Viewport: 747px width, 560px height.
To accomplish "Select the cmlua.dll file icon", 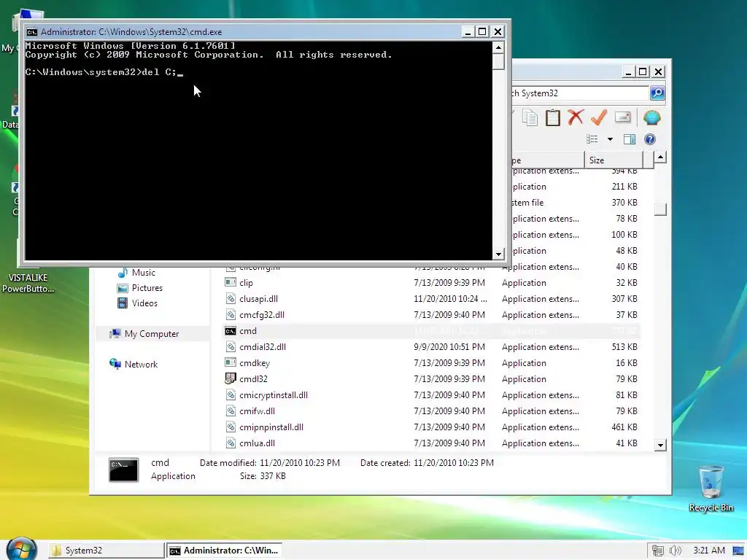I will [x=231, y=443].
